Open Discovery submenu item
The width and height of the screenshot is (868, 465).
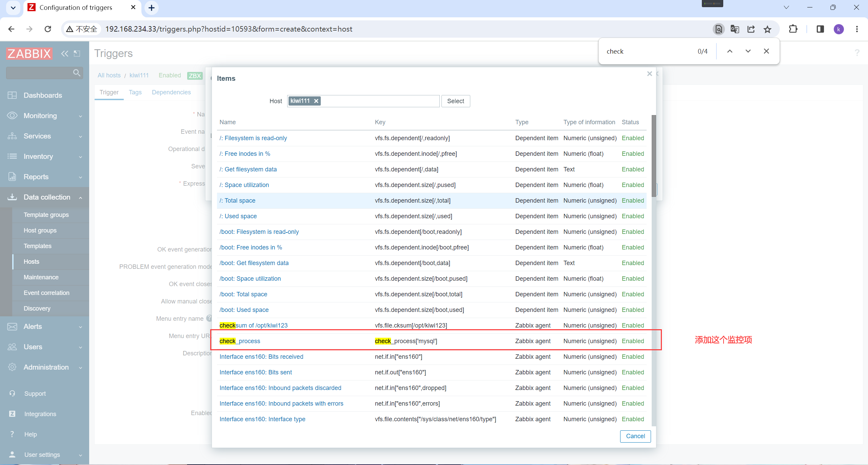tap(37, 309)
